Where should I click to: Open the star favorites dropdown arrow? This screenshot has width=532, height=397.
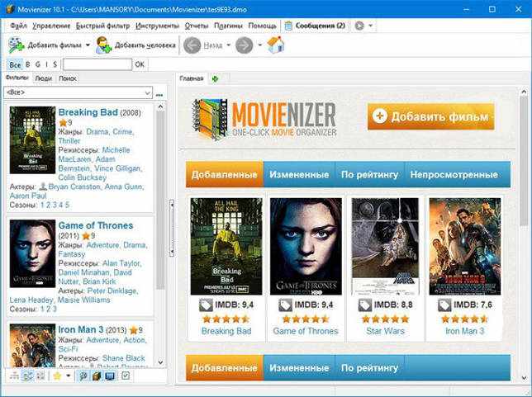tap(69, 376)
